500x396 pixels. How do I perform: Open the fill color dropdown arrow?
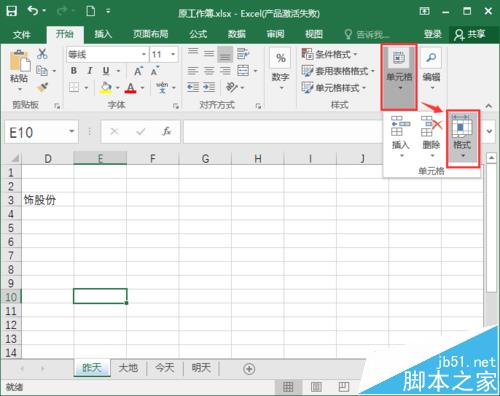(x=118, y=88)
